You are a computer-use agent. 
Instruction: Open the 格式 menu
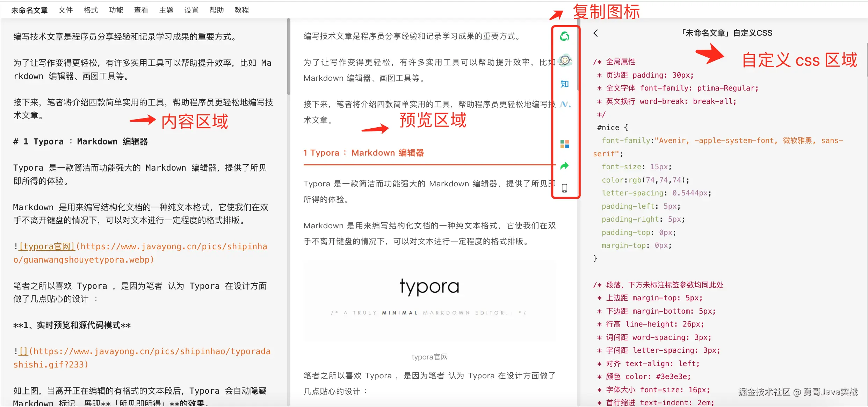coord(91,10)
